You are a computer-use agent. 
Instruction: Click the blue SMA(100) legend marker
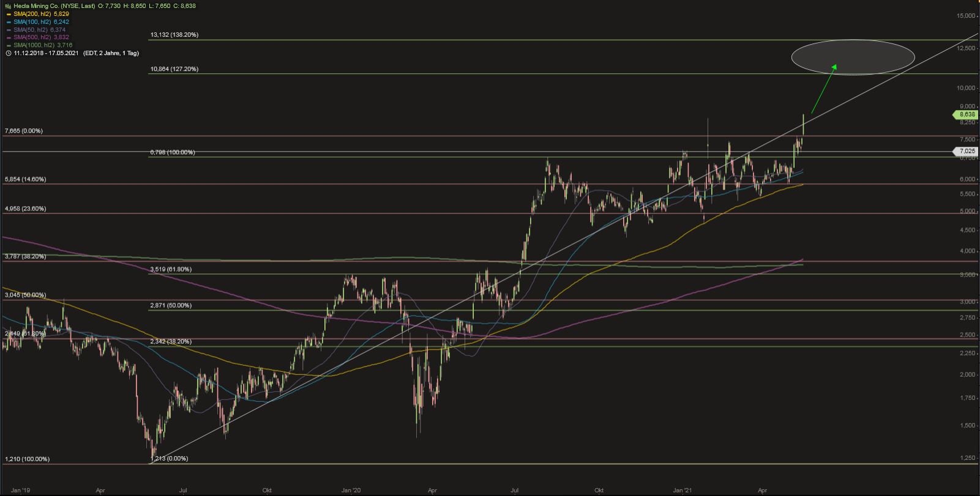[8, 21]
